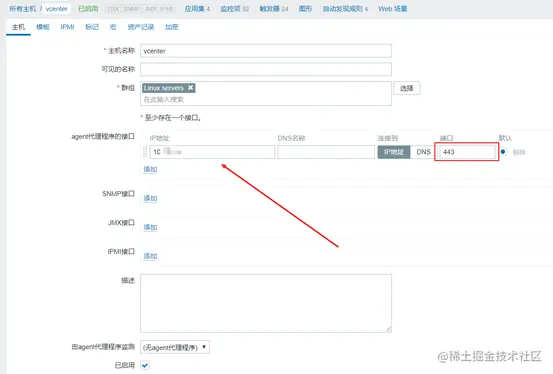Image resolution: width=553 pixels, height=374 pixels.
Task: Switch to the 主机 tab
Action: [18, 27]
